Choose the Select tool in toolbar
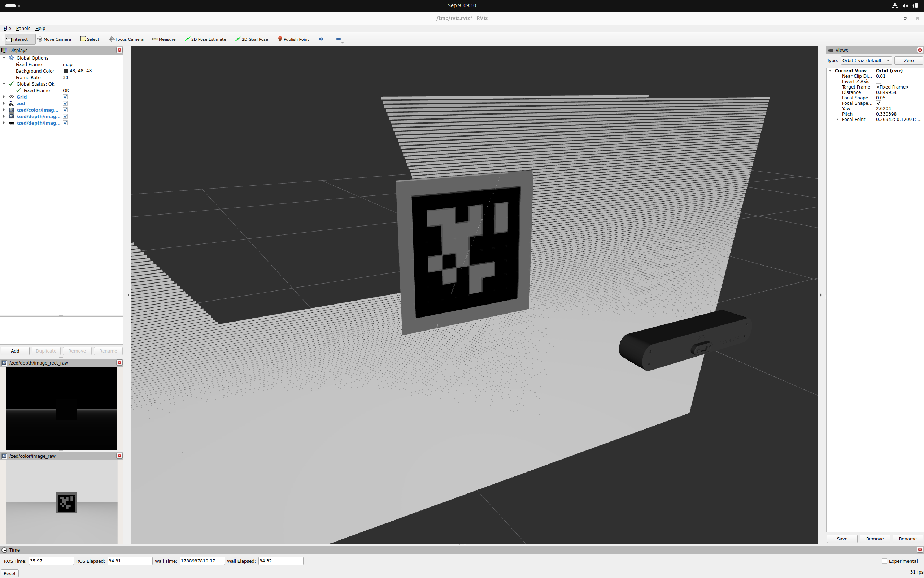Image resolution: width=924 pixels, height=578 pixels. pyautogui.click(x=90, y=39)
